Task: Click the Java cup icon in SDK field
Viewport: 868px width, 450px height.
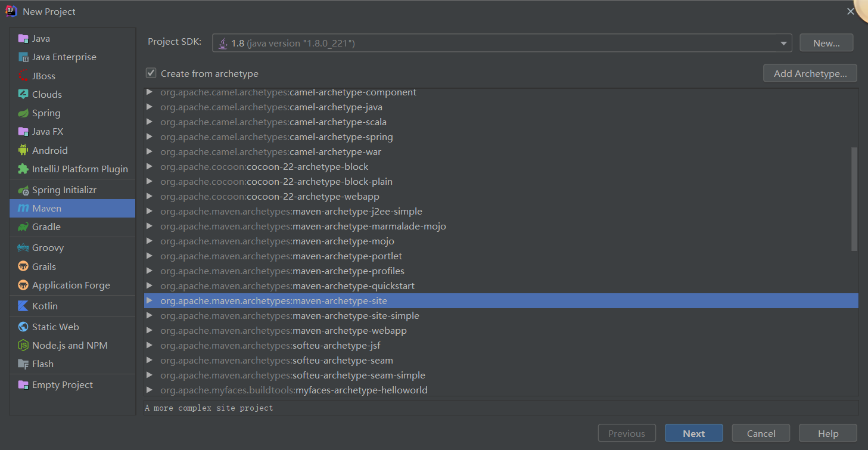Action: (223, 43)
